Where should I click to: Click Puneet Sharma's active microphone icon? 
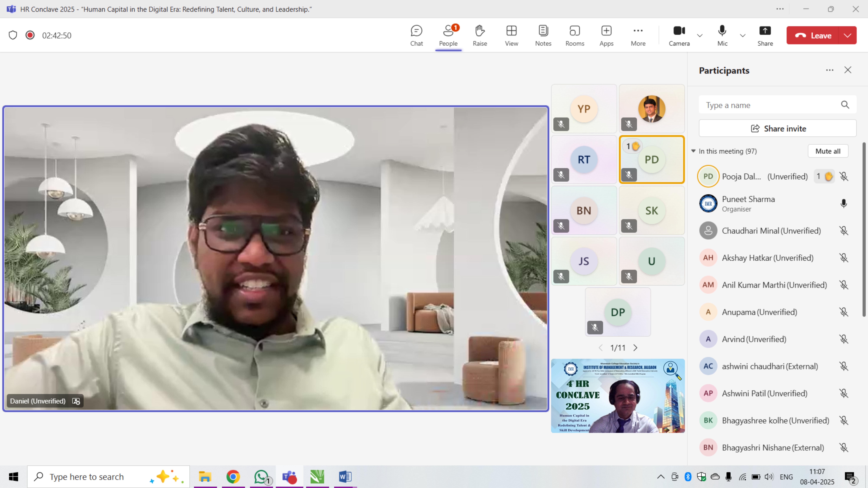pyautogui.click(x=844, y=203)
